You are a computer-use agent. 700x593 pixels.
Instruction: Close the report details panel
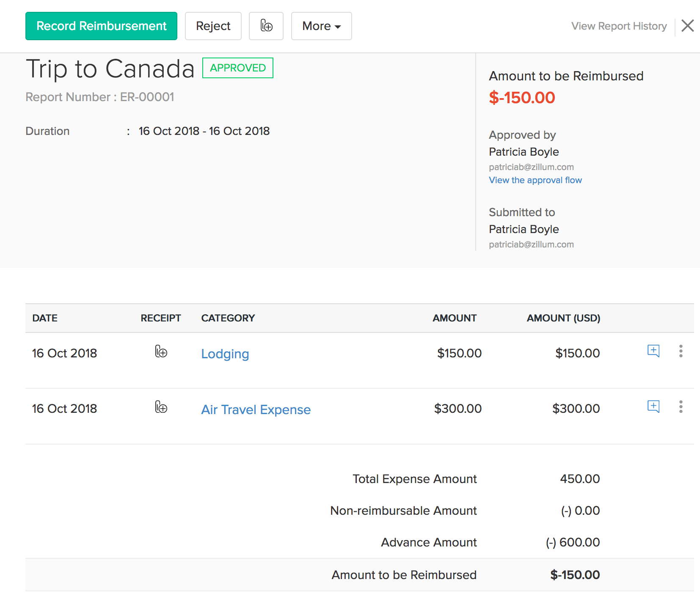pyautogui.click(x=687, y=26)
